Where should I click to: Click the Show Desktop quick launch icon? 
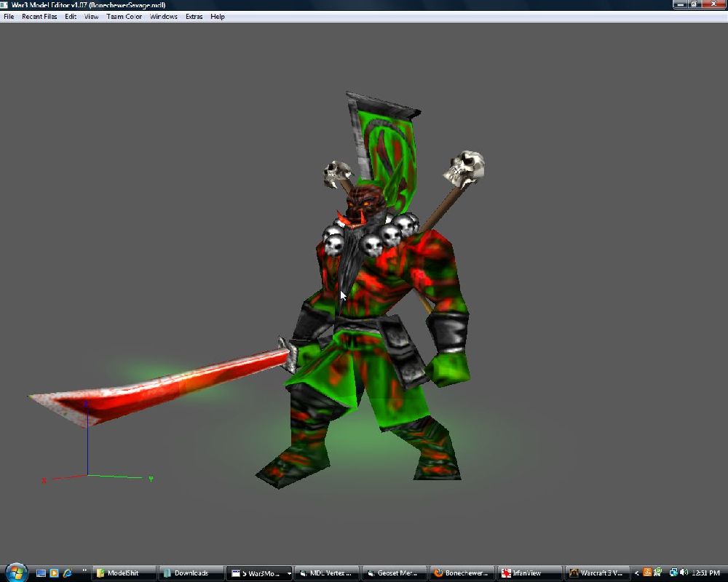(41, 573)
